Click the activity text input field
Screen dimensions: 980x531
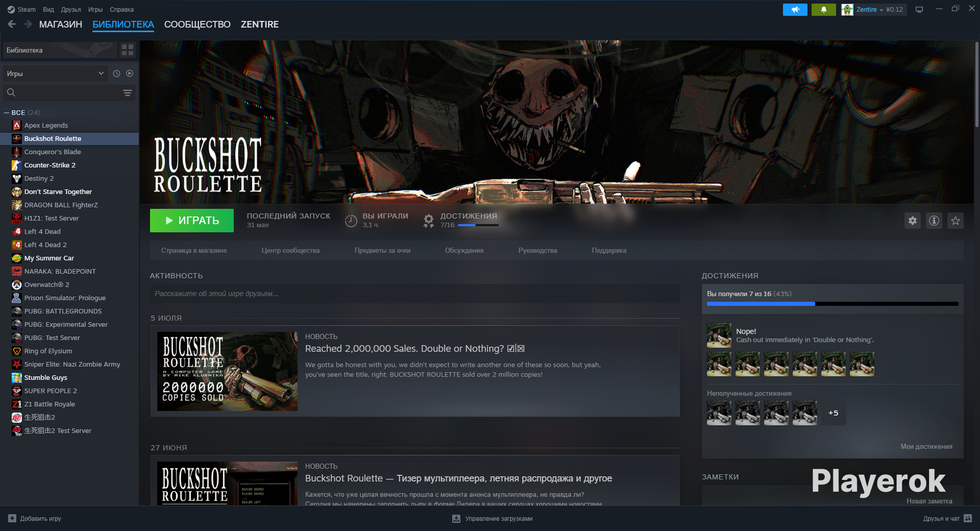coord(415,294)
